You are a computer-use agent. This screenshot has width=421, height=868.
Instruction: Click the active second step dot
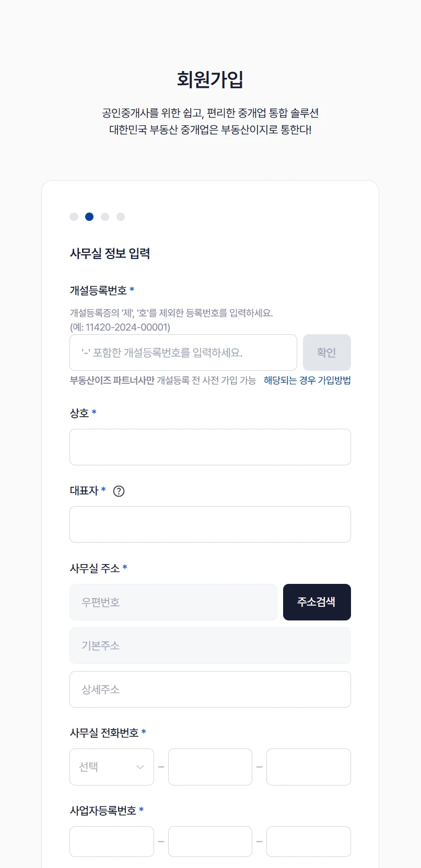[89, 217]
